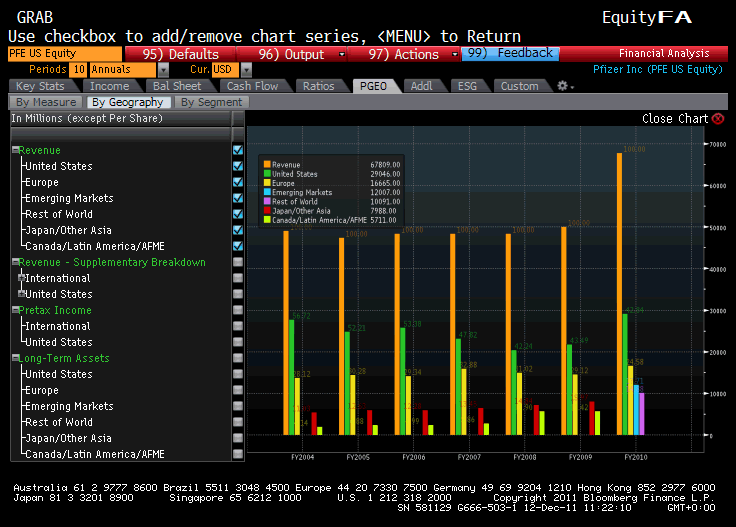
Task: Uncheck the Revenue series checkbox
Action: point(238,150)
